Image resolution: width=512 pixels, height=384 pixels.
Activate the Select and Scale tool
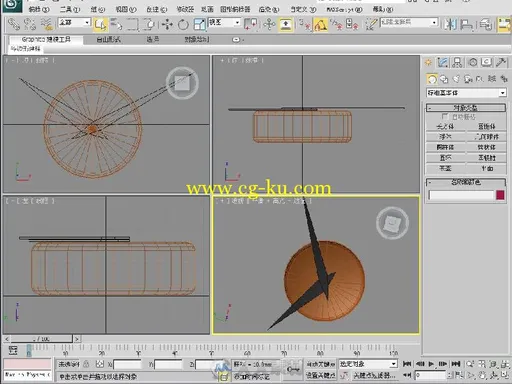click(199, 24)
